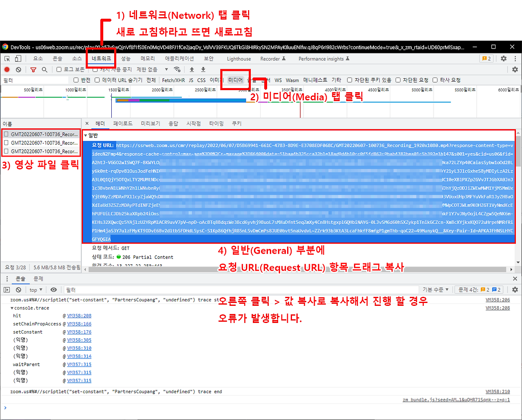Create live expression eye icon
The image size is (522, 420).
[53, 290]
